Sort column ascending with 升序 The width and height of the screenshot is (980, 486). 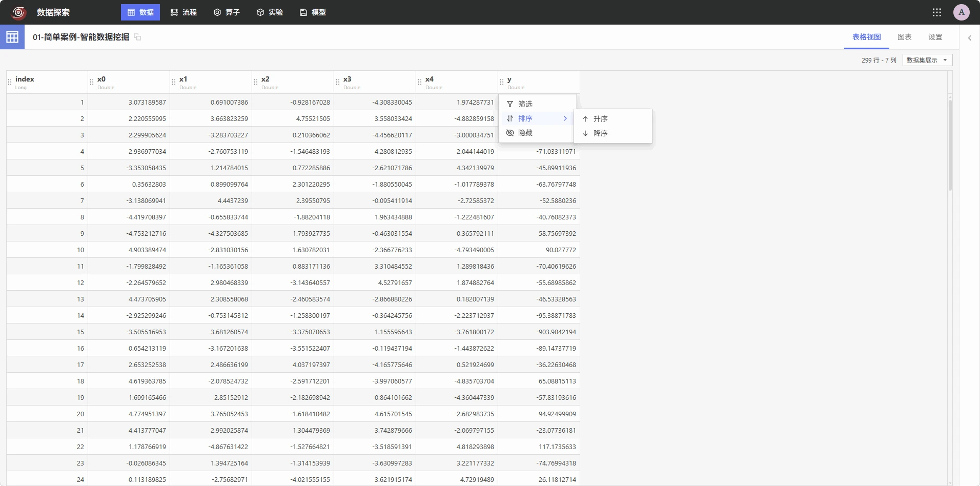click(x=613, y=119)
